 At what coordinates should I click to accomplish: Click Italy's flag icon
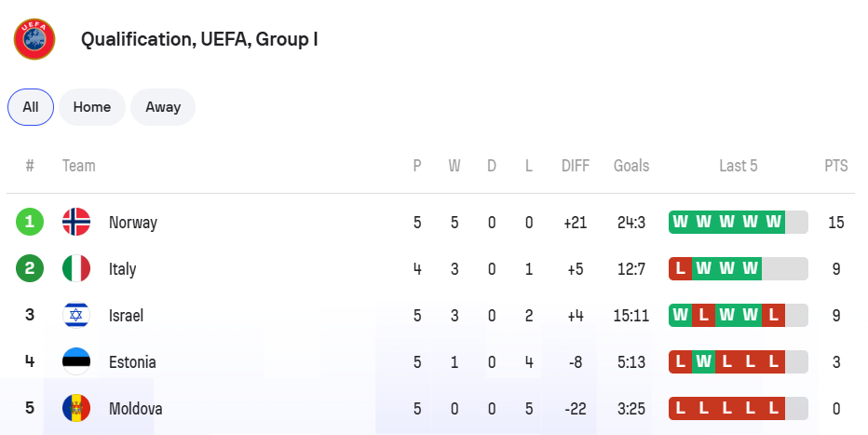[76, 269]
